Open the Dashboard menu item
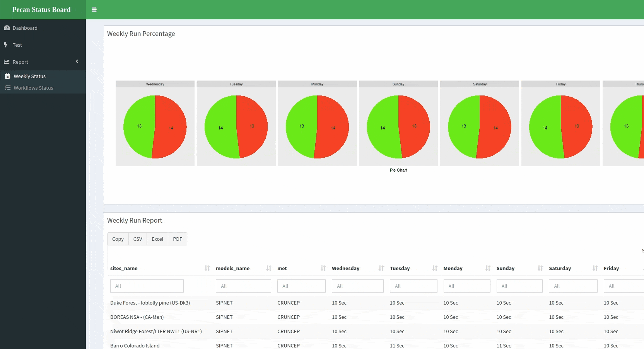Screen dimensions: 644x349 (x=43, y=28)
